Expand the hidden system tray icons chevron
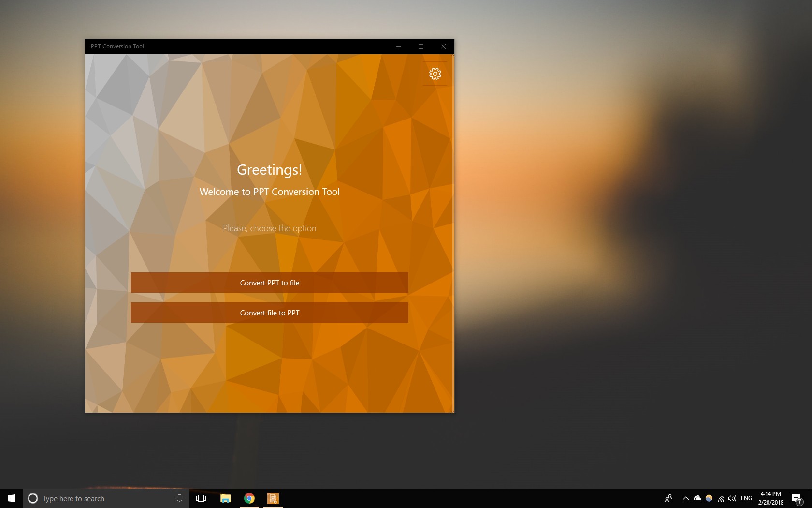 click(x=685, y=498)
